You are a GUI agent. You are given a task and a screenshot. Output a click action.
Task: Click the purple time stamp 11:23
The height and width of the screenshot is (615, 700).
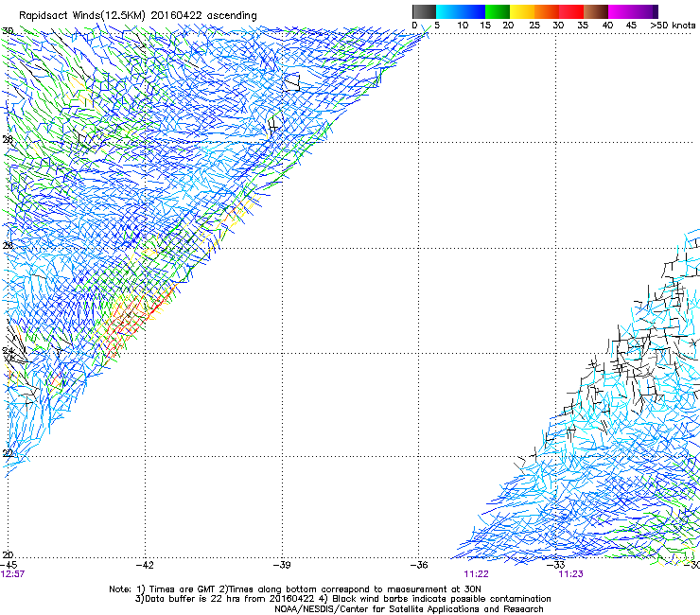(570, 574)
